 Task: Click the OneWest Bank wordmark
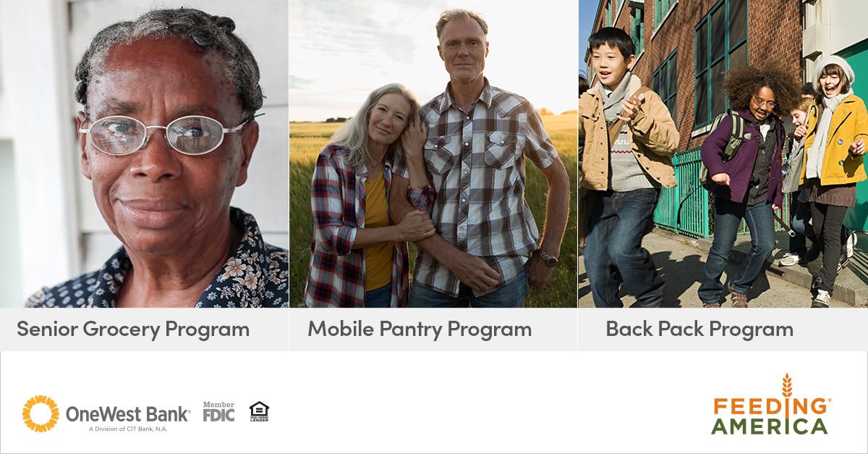[x=127, y=414]
